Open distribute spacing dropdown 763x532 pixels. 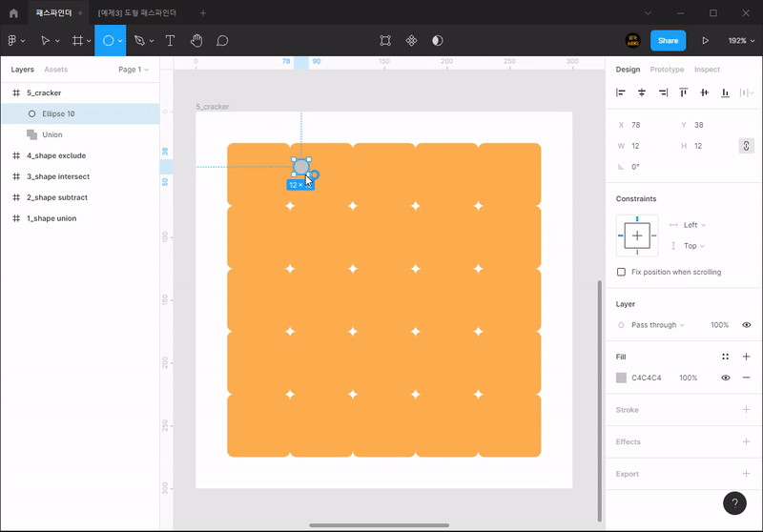click(x=747, y=92)
